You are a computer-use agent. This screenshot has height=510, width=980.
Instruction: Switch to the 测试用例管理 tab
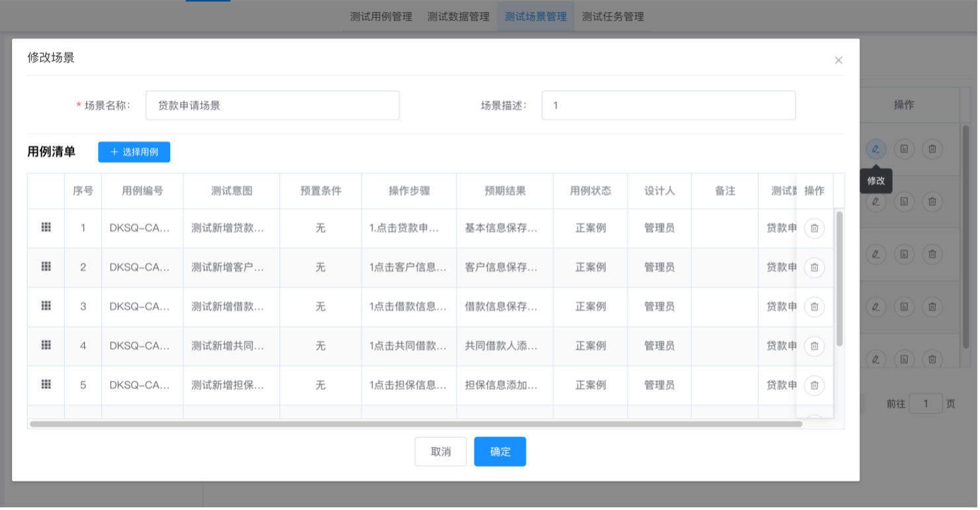point(380,17)
